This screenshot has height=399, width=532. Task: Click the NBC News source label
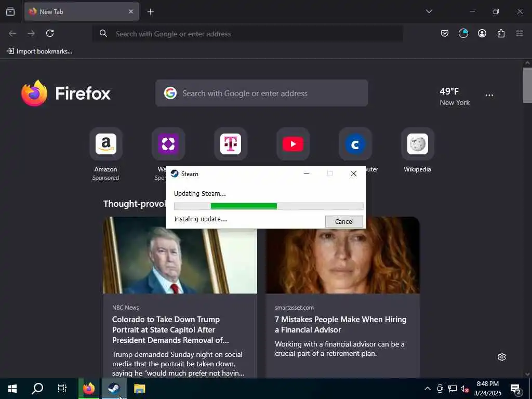[126, 308]
